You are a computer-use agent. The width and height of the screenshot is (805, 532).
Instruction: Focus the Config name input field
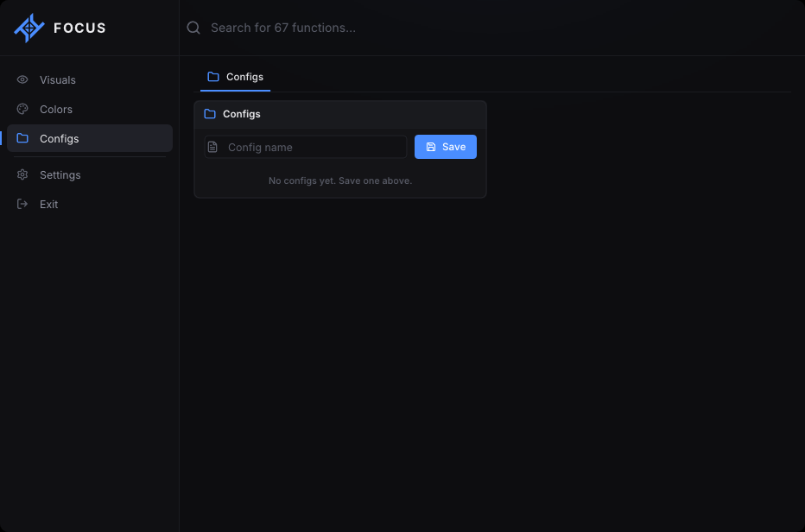(x=306, y=147)
